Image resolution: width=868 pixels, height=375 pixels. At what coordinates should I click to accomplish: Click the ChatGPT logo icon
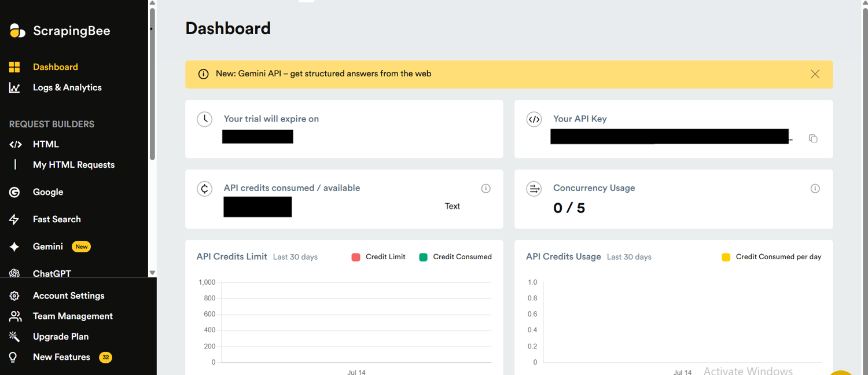tap(14, 273)
